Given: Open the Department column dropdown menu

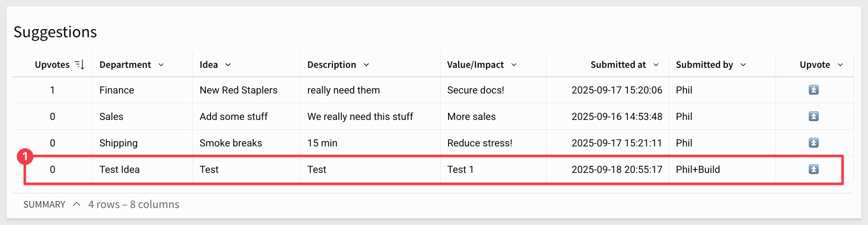Looking at the screenshot, I should tap(161, 65).
